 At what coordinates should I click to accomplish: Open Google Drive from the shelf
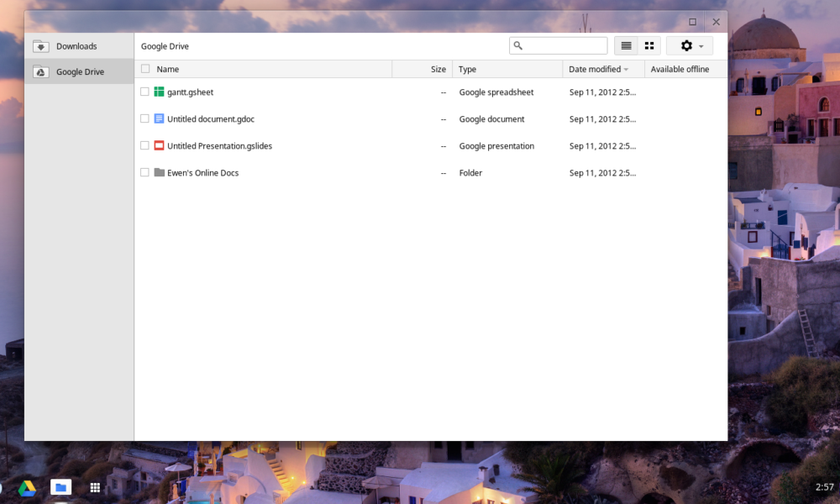click(27, 487)
